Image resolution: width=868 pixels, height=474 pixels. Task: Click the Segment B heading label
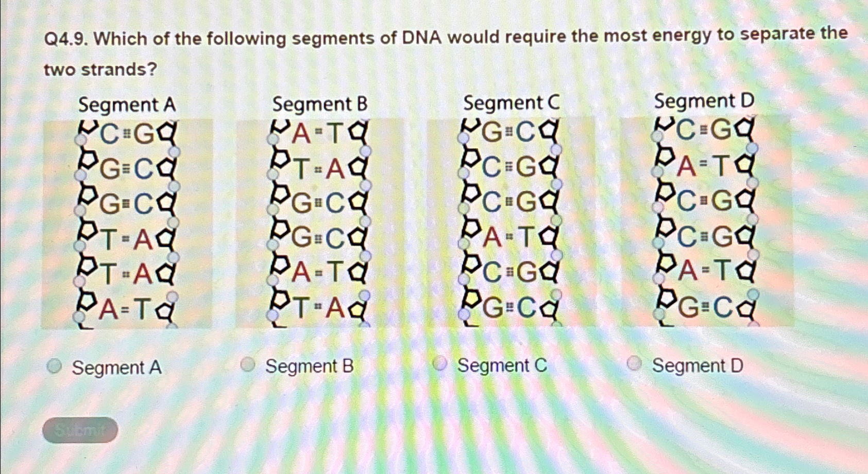(x=320, y=104)
